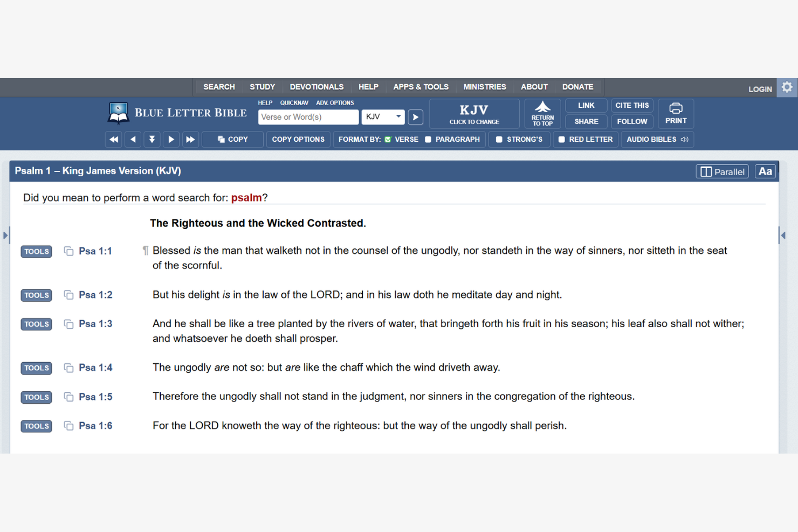This screenshot has height=532, width=798.
Task: Open the quick-jump down arrow navigation button
Action: (x=152, y=140)
